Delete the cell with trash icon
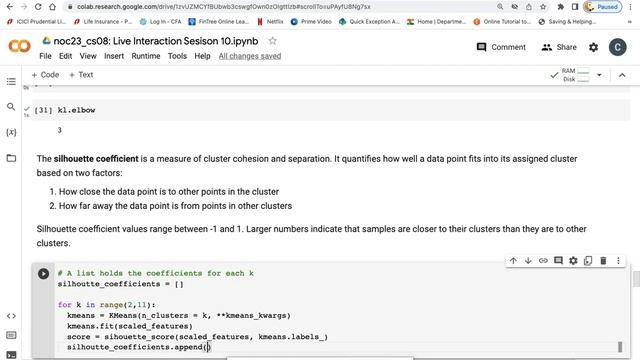The width and height of the screenshot is (640, 360). tap(603, 260)
